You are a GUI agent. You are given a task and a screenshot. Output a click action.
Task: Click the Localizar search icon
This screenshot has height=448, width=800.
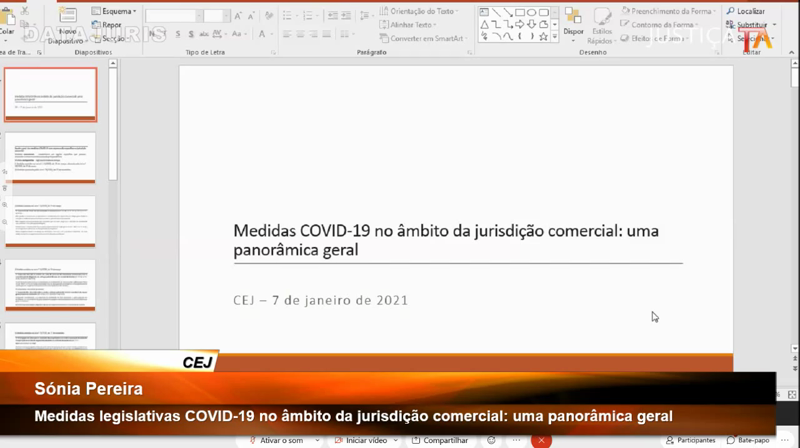click(x=745, y=11)
